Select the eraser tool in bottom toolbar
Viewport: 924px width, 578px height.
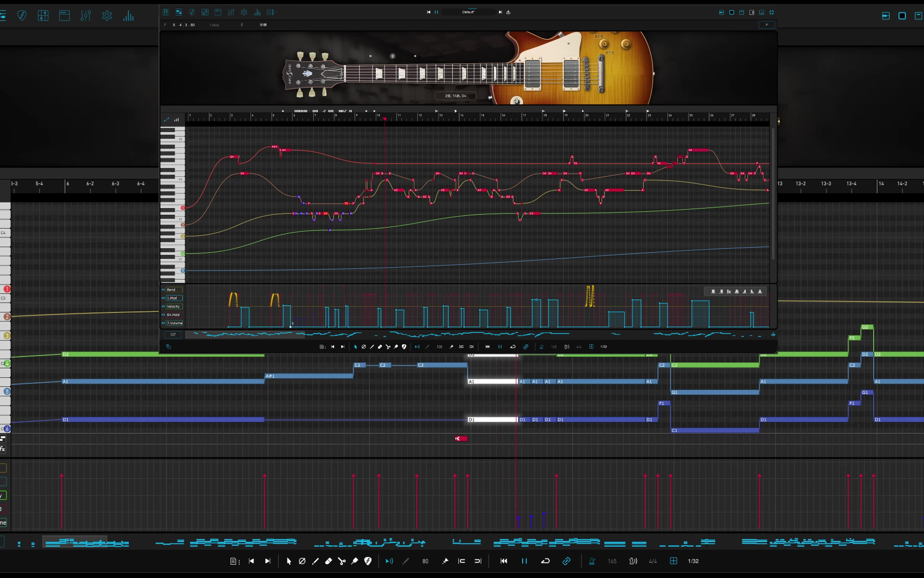329,561
